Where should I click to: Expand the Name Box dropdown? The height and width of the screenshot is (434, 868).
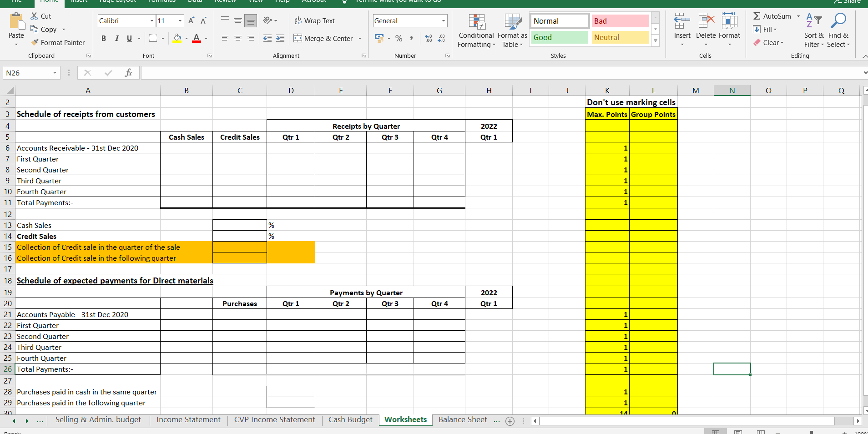tap(55, 73)
